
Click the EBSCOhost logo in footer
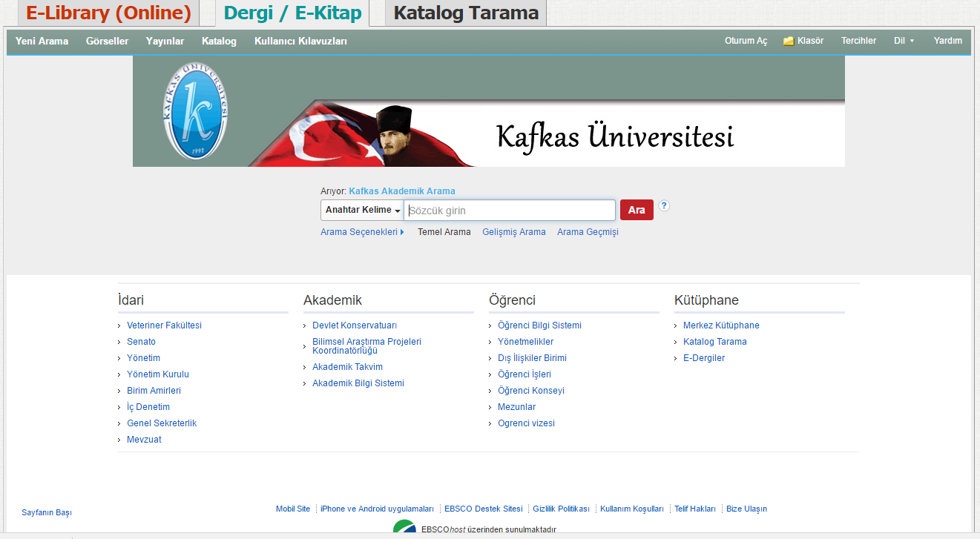pos(405,528)
